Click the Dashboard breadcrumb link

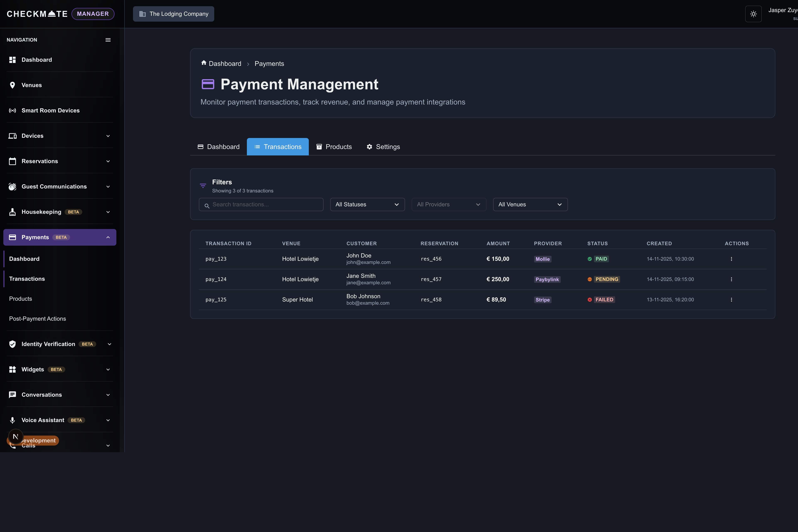point(225,64)
